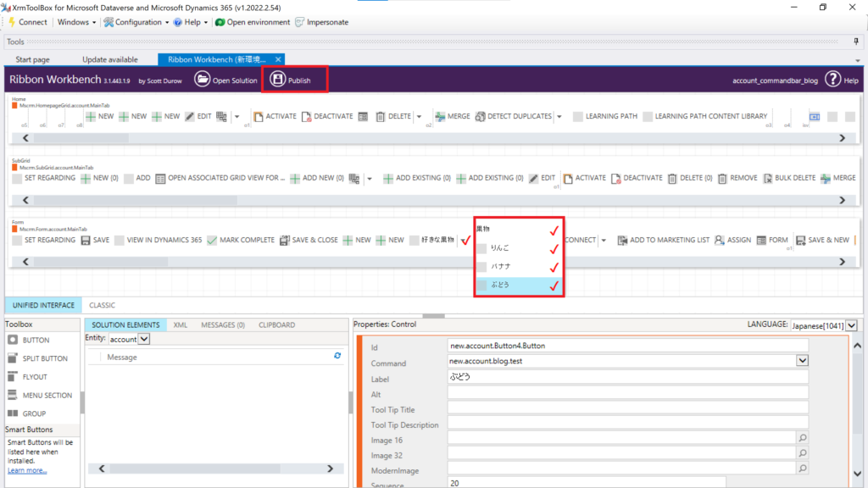The image size is (868, 488).
Task: Select MARK COMPLETE in Form ribbon
Action: tap(240, 240)
